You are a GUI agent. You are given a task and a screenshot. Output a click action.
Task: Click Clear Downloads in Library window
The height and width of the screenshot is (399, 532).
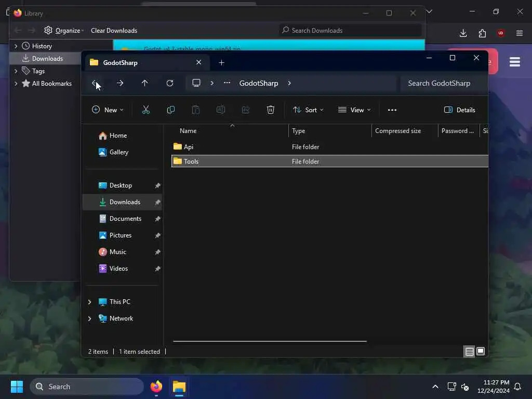(x=114, y=31)
